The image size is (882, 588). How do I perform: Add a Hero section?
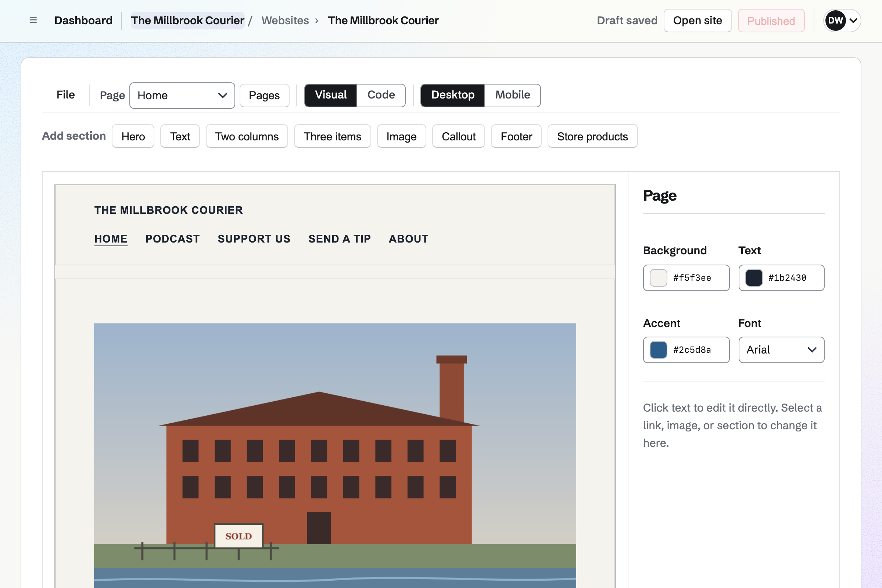pyautogui.click(x=133, y=136)
